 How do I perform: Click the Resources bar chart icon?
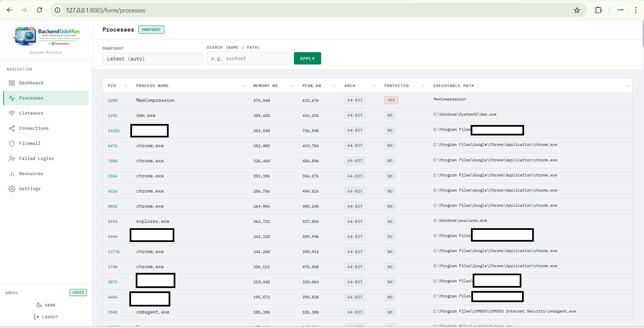pos(12,174)
